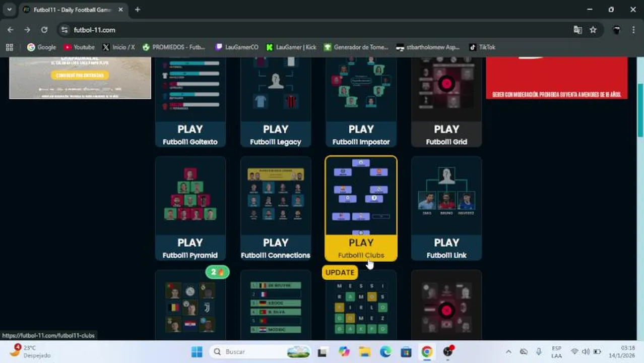This screenshot has height=363, width=644.
Task: Open the Clubs formation preview image
Action: 361,196
